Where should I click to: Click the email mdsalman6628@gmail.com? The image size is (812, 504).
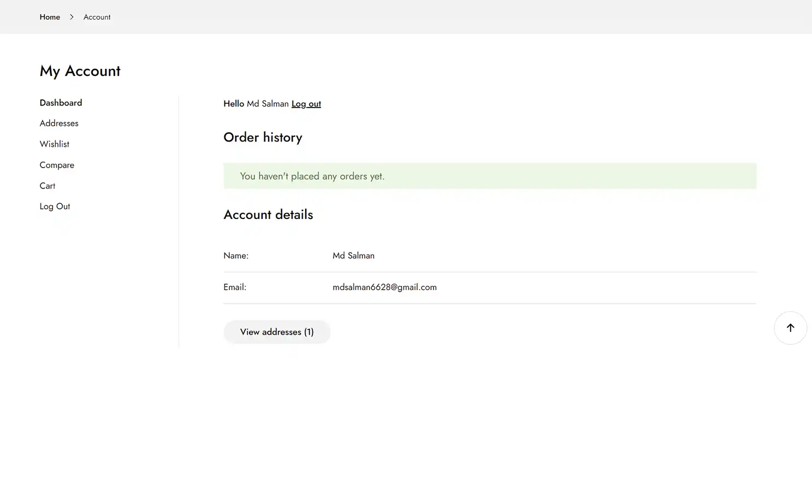384,287
